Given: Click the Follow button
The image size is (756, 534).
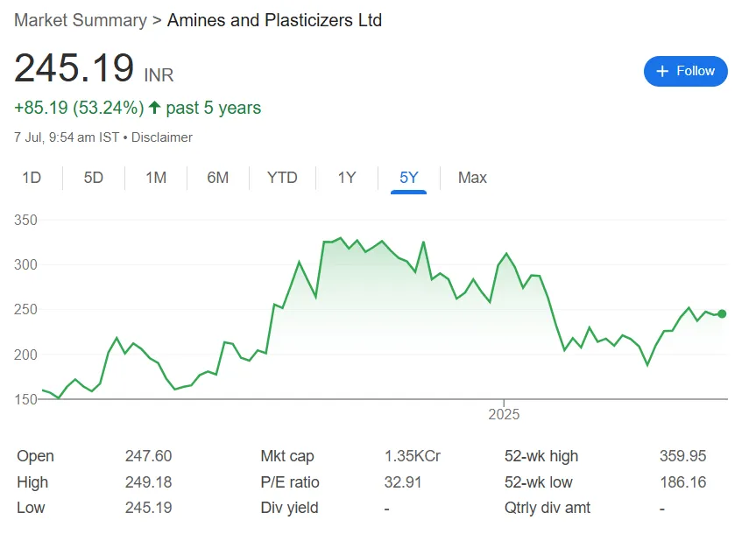Looking at the screenshot, I should [x=685, y=71].
